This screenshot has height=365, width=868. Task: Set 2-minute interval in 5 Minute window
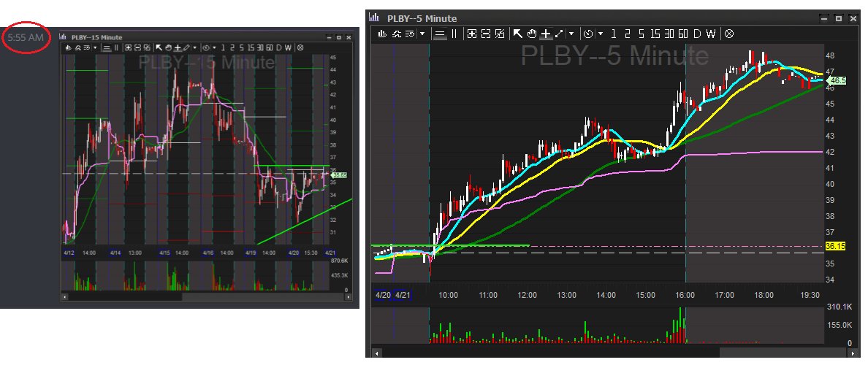pos(628,34)
